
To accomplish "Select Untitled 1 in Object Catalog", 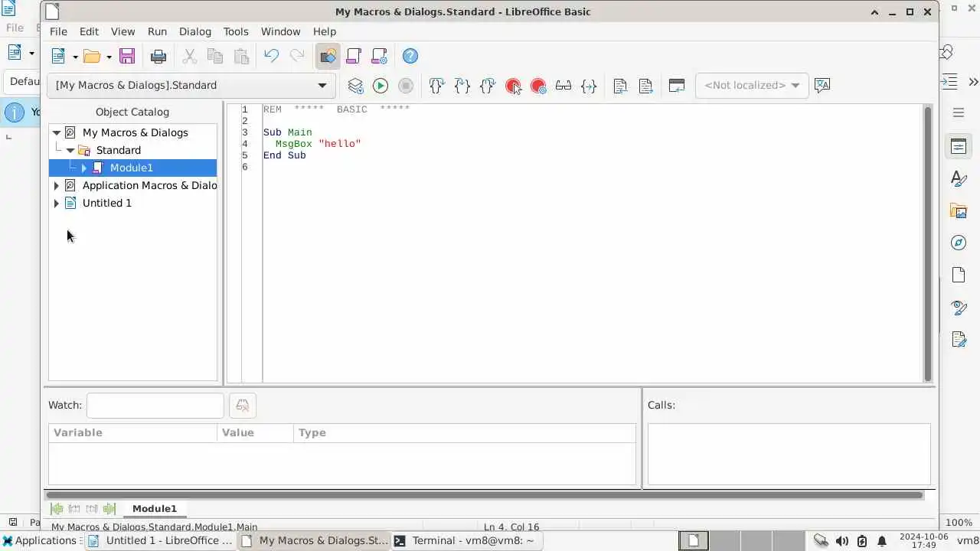I will [107, 203].
